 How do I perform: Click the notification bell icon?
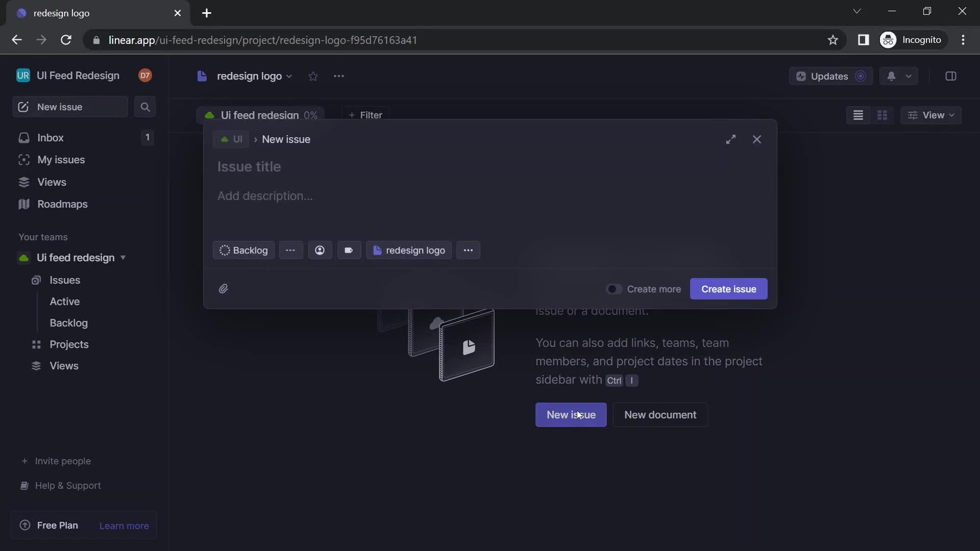(x=891, y=76)
